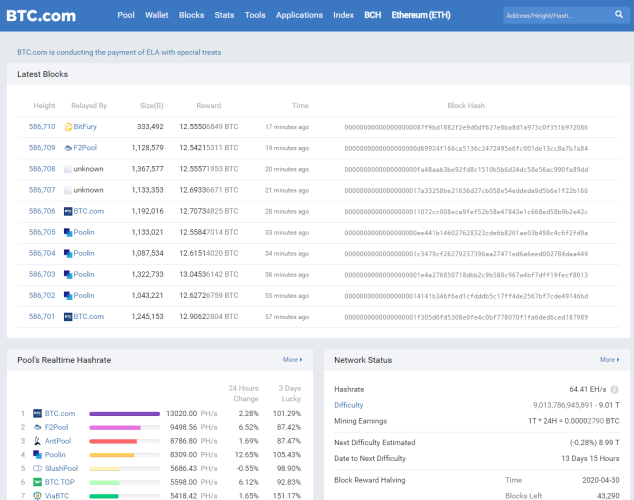Click hashrate value 64.41 EH/s
The width and height of the screenshot is (634, 500).
click(x=588, y=389)
